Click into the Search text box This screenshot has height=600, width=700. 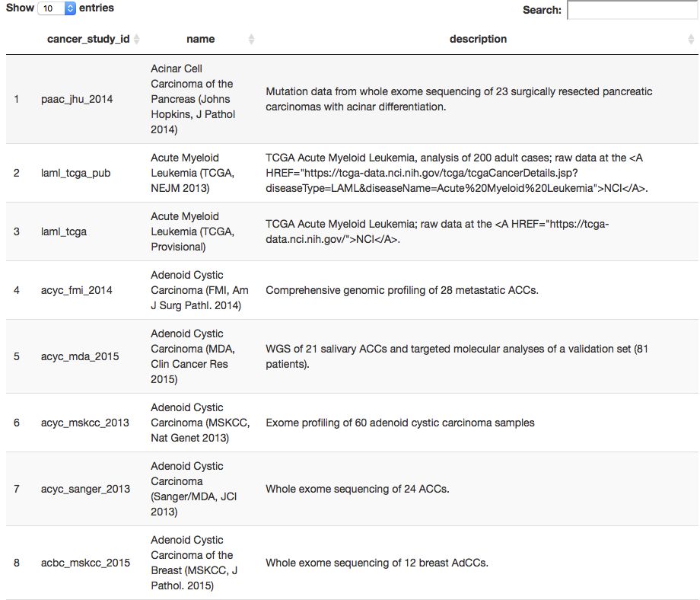pos(632,10)
